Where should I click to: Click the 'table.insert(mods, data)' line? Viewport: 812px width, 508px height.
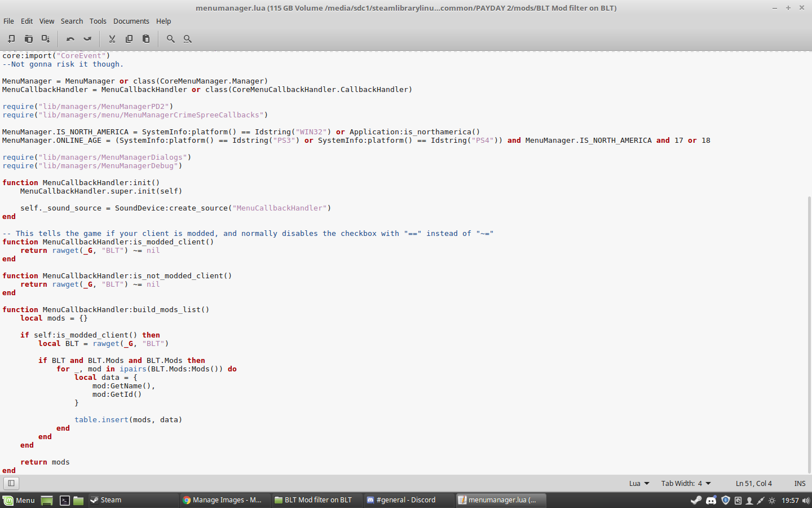pyautogui.click(x=129, y=420)
